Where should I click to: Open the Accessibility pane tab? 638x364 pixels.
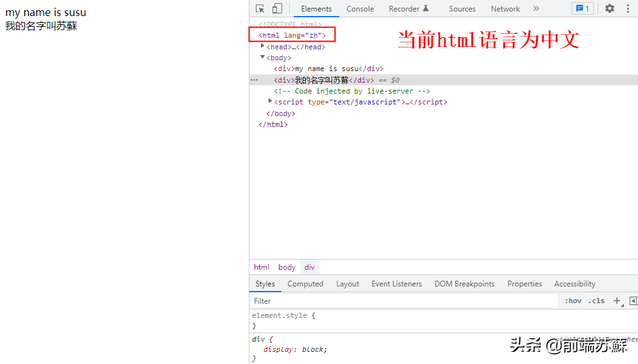575,284
